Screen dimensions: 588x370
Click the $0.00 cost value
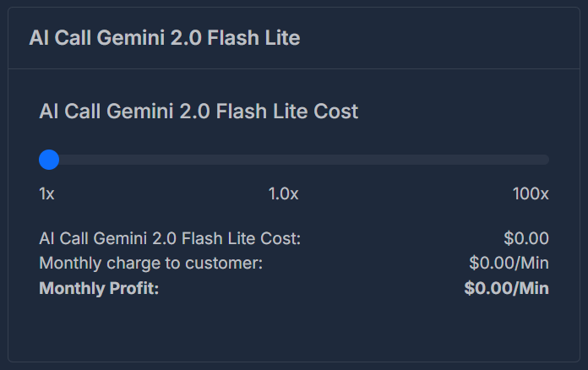[526, 238]
